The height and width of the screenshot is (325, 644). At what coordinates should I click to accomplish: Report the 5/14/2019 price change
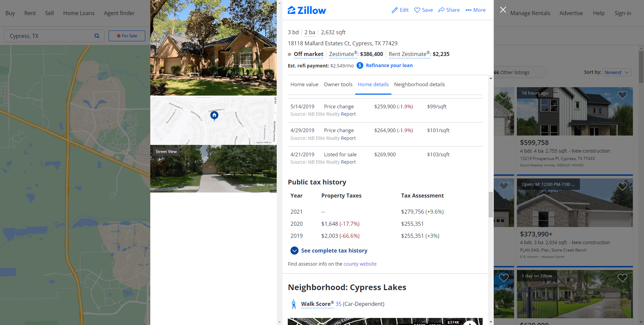[348, 114]
